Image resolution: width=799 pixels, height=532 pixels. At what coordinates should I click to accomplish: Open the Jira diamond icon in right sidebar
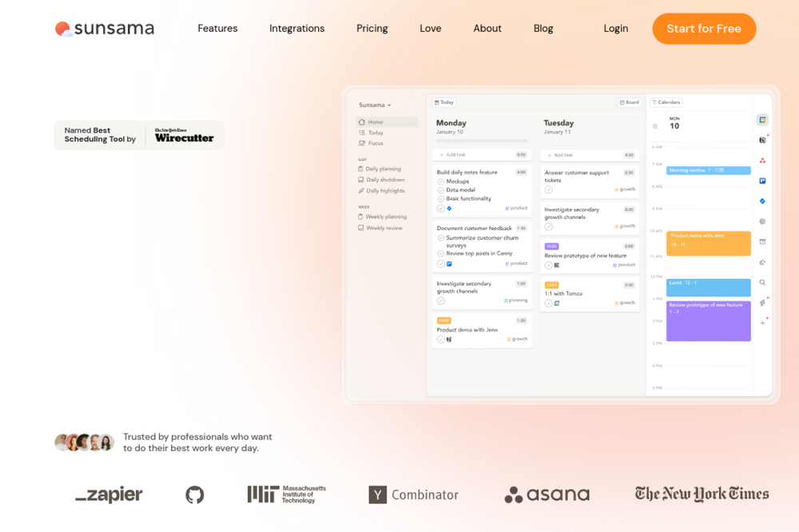coord(762,201)
